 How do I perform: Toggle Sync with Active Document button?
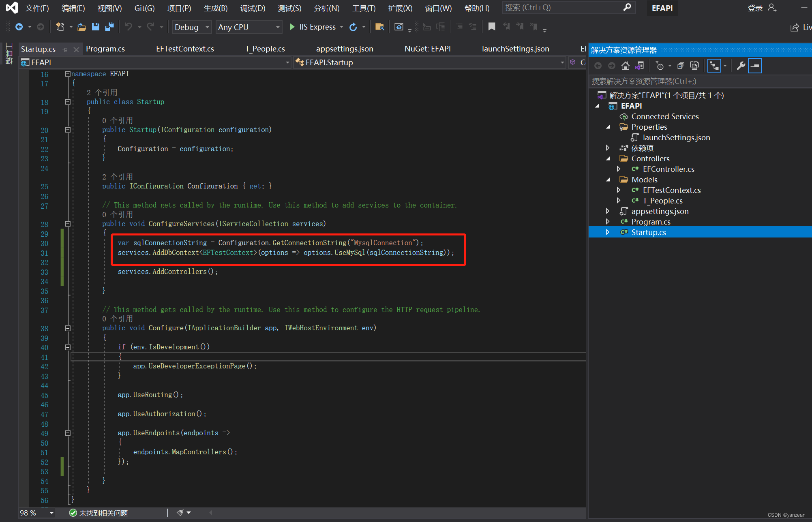(714, 66)
